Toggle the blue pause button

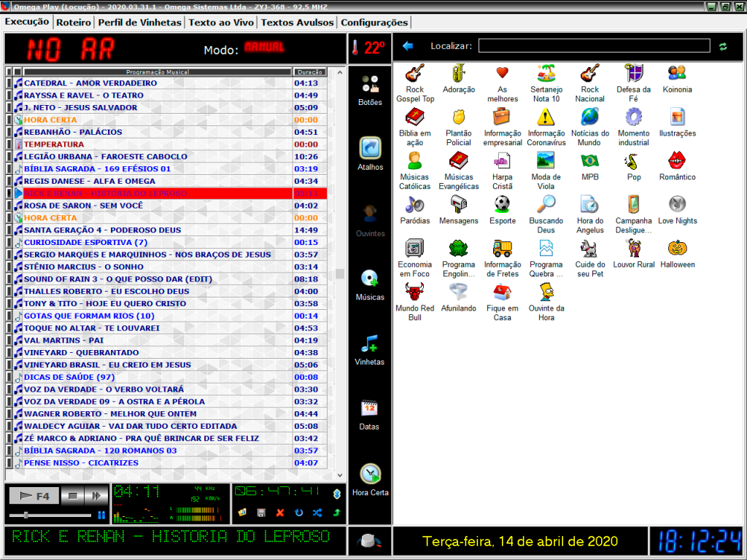101,515
